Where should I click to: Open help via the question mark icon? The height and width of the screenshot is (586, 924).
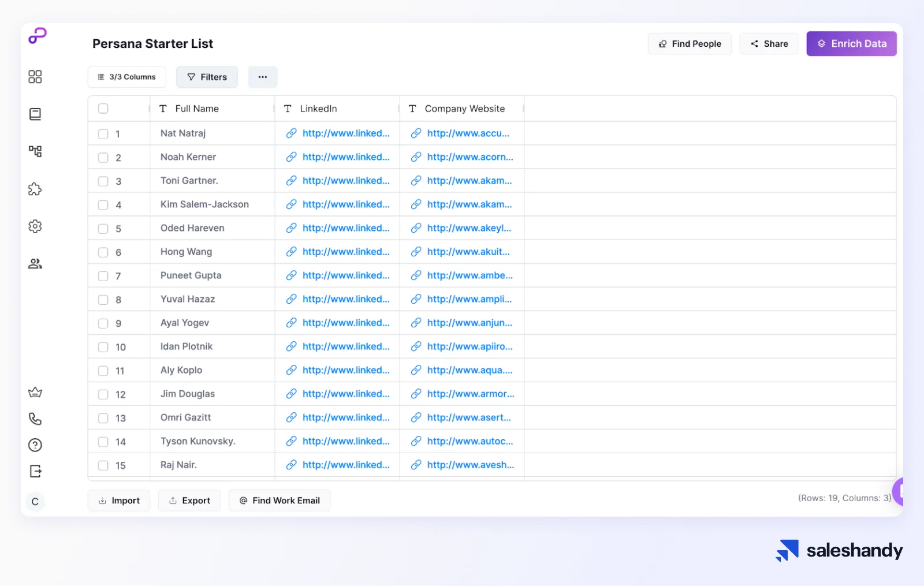(35, 445)
